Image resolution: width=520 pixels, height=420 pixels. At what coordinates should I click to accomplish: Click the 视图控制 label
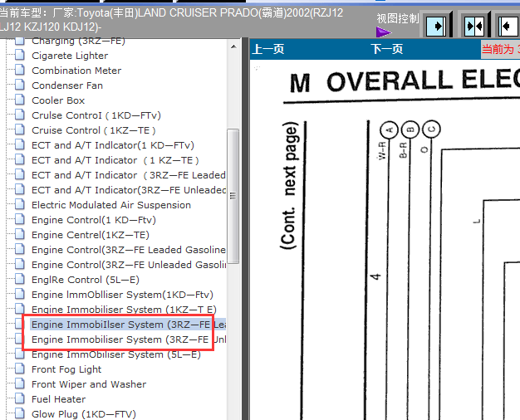(x=398, y=18)
